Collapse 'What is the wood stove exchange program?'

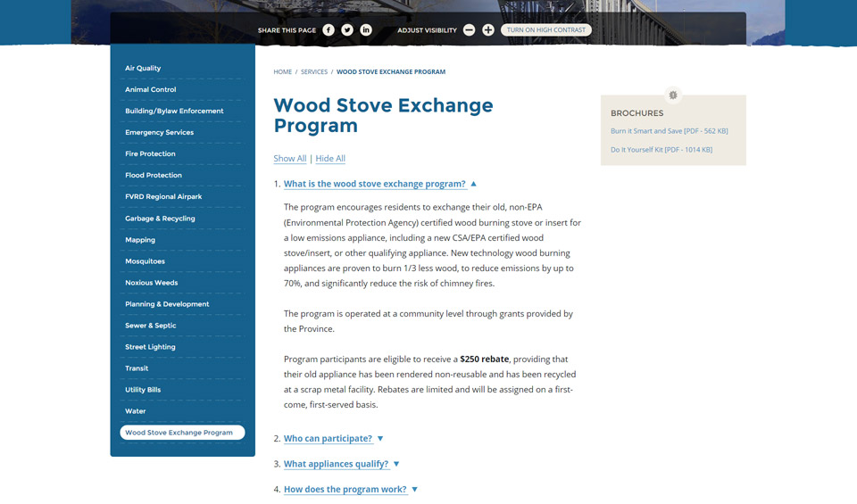(x=375, y=184)
